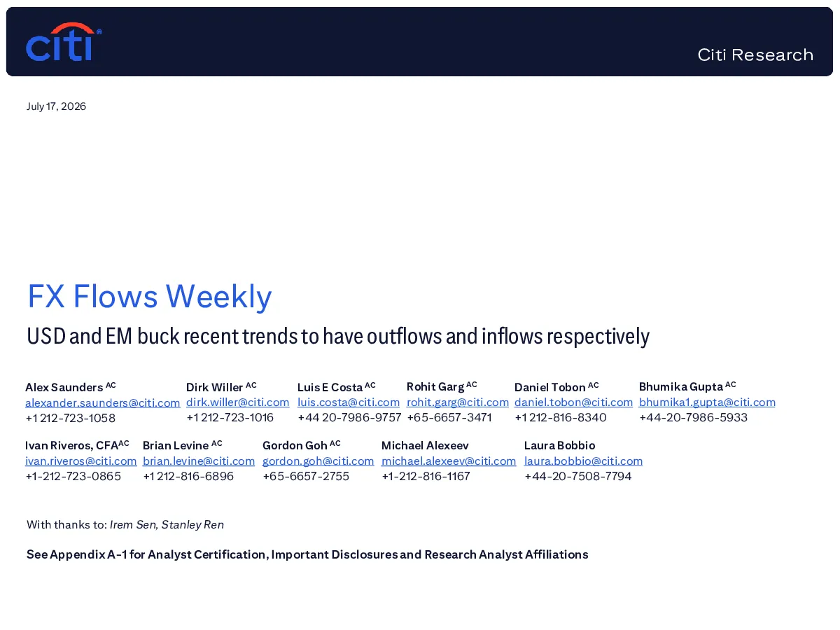Open laura.bobbio@citi.com email link

583,461
